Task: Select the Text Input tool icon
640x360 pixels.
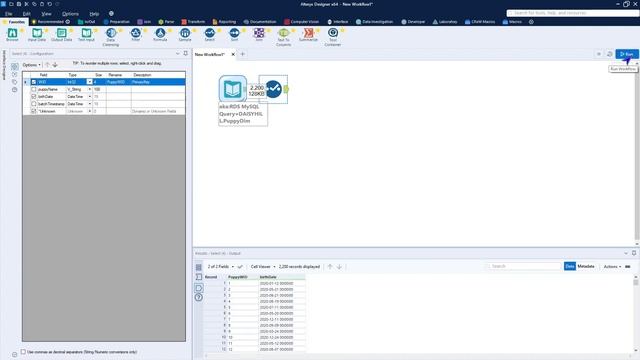Action: tap(86, 33)
